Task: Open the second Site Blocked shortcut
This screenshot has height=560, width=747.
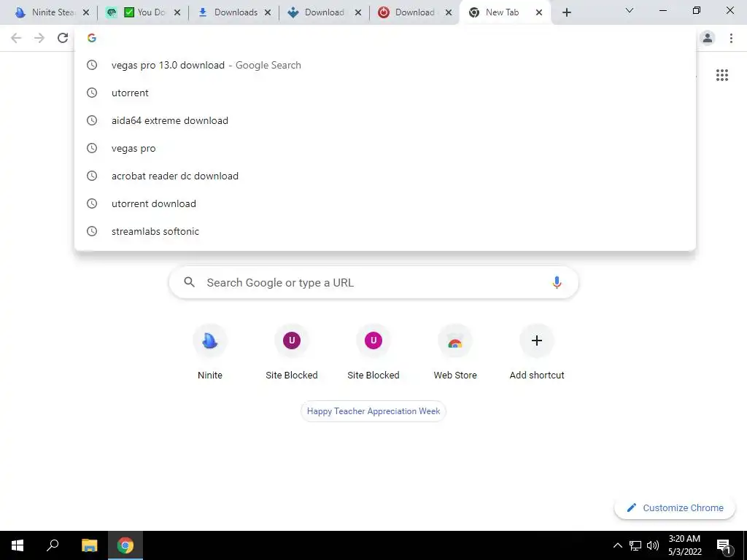Action: [373, 352]
